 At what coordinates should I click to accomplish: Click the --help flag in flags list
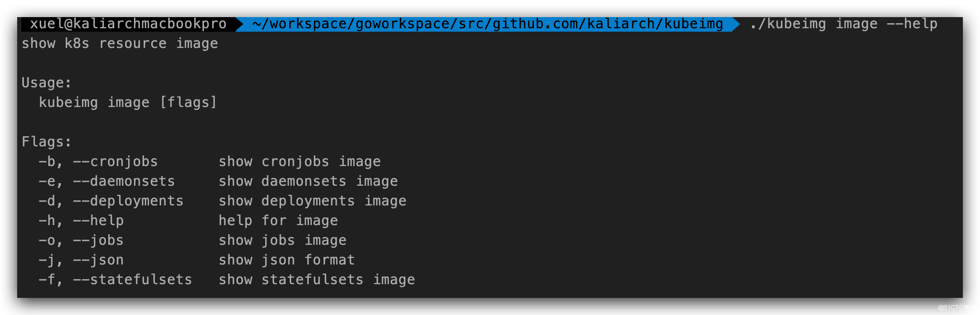98,221
